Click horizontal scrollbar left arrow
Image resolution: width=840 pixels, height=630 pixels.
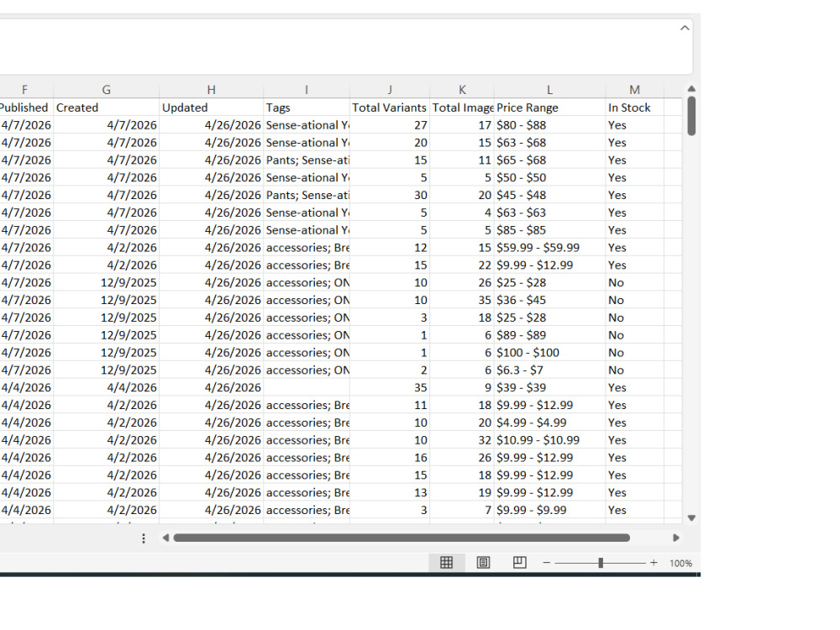coord(165,538)
